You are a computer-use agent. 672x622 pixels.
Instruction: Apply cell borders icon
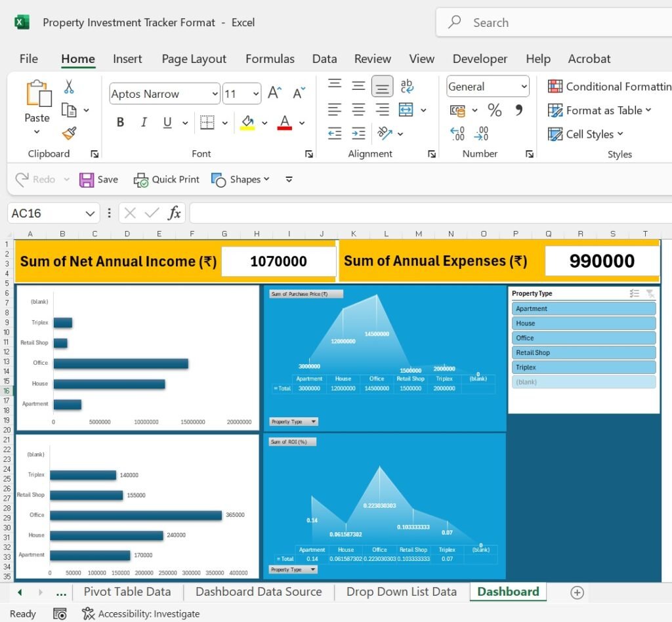pyautogui.click(x=207, y=123)
